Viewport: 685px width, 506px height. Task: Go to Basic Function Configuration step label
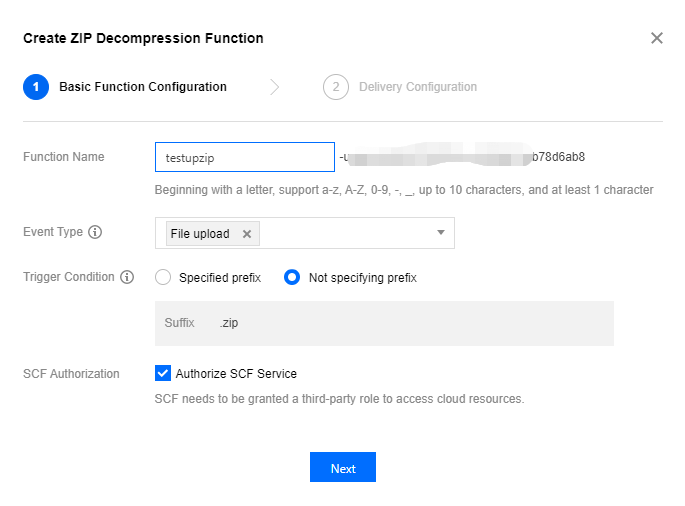pyautogui.click(x=143, y=87)
